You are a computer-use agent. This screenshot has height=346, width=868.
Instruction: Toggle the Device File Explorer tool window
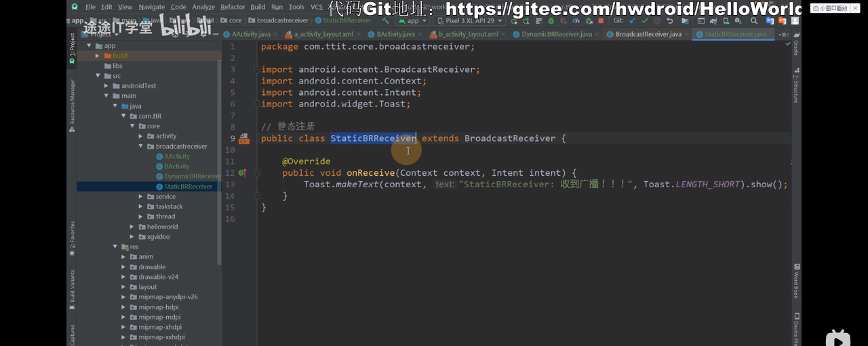coord(796,329)
